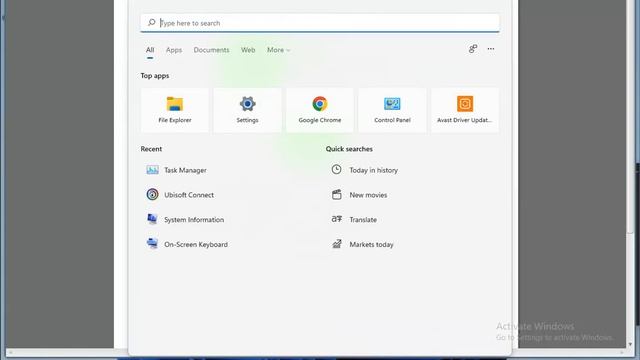Run the Markets today quick search
Viewport: 640px width, 360px height.
pos(371,244)
